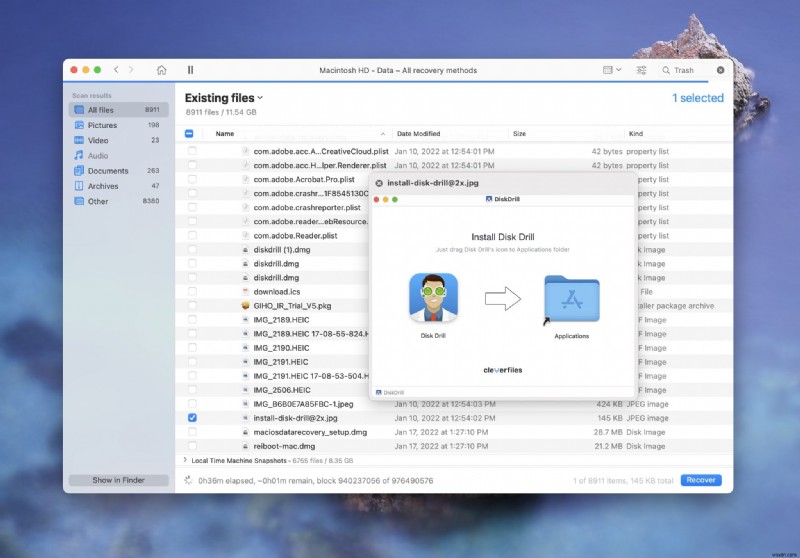Click the Disk Drill app icon in preview
This screenshot has width=800, height=558.
pos(434,299)
